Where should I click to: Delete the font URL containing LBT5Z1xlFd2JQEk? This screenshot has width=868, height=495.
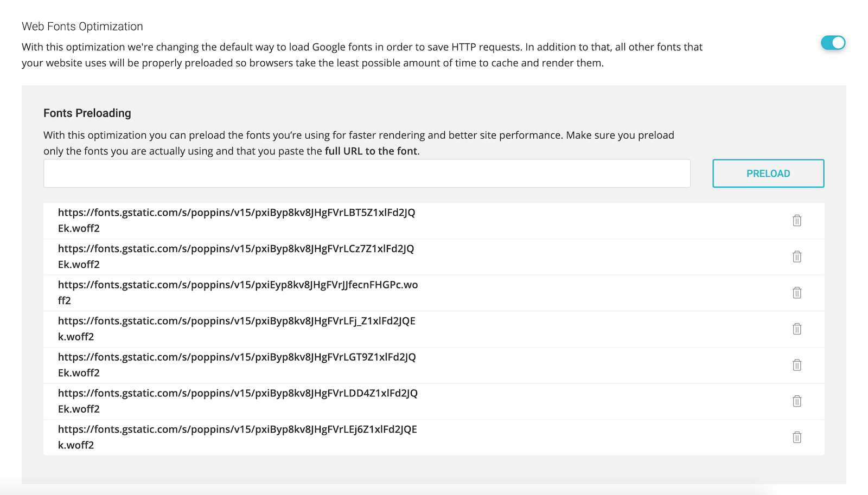coord(797,220)
